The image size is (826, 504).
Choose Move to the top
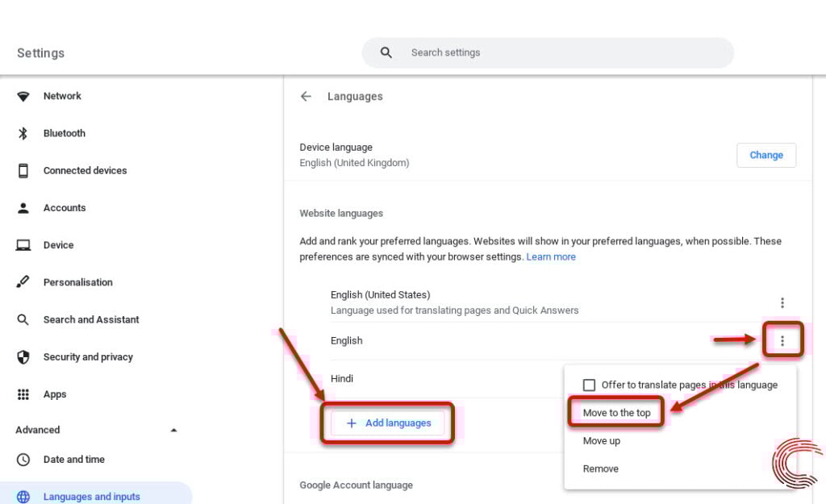[x=616, y=413]
